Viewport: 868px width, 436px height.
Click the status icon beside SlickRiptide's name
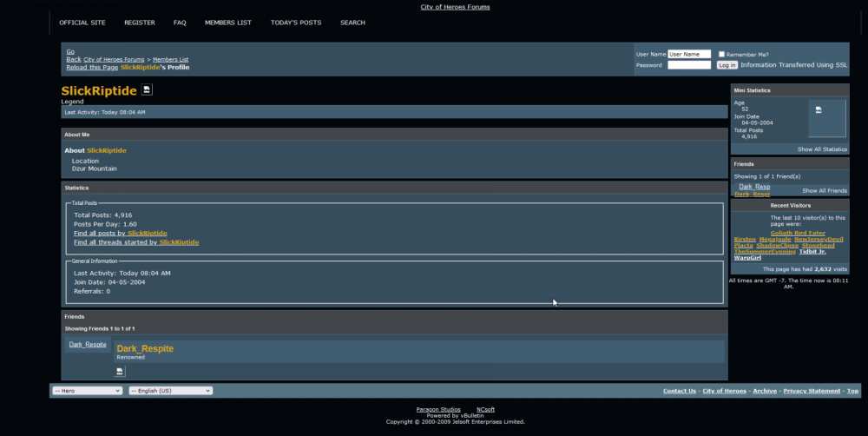(147, 89)
